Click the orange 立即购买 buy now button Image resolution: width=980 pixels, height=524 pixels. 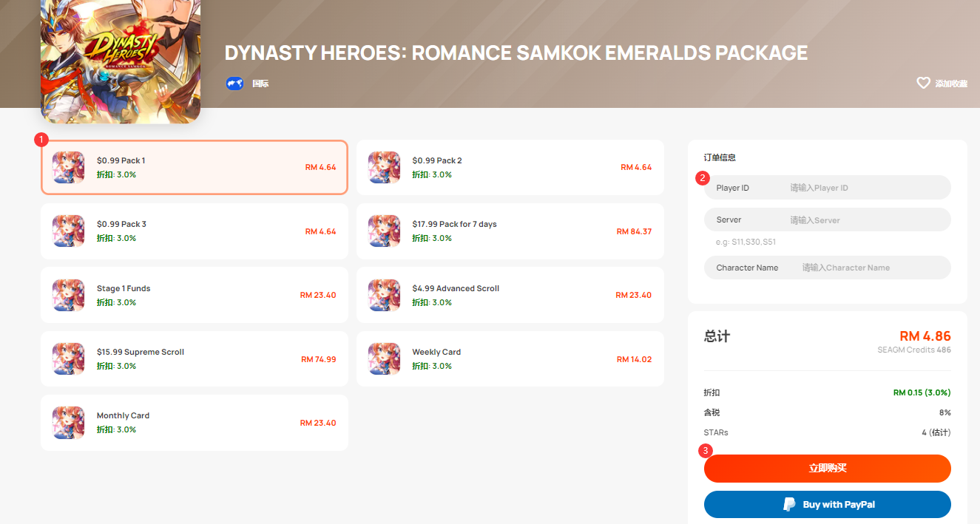click(x=827, y=469)
